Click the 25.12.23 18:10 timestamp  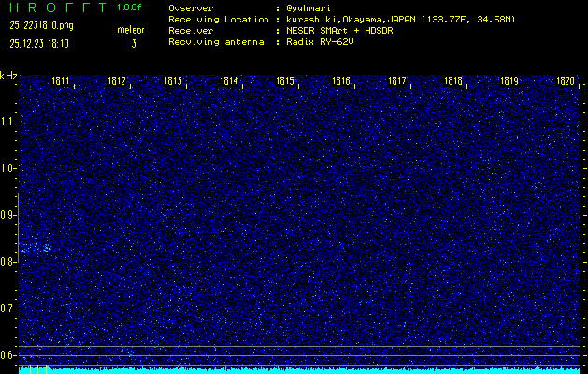coord(42,43)
